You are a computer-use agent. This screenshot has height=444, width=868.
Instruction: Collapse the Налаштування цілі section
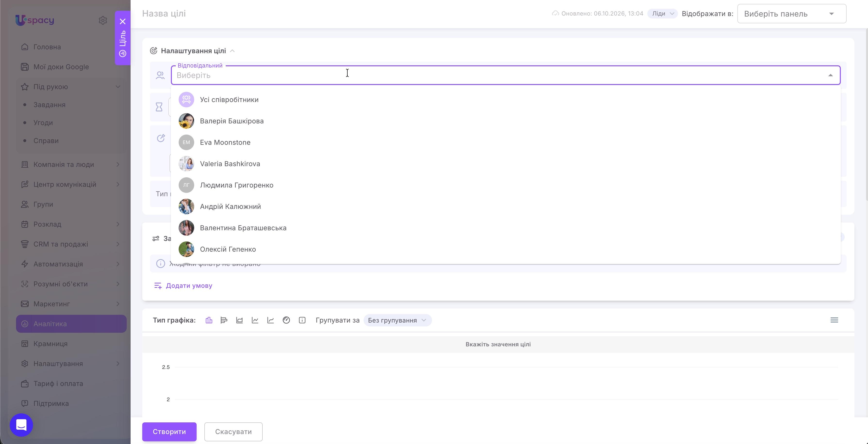232,51
